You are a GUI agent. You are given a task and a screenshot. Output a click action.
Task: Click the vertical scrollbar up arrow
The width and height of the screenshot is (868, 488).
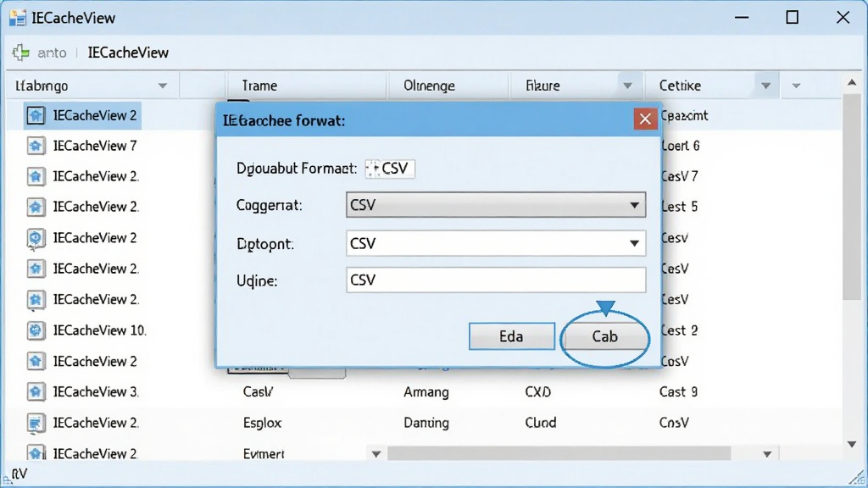tap(852, 83)
